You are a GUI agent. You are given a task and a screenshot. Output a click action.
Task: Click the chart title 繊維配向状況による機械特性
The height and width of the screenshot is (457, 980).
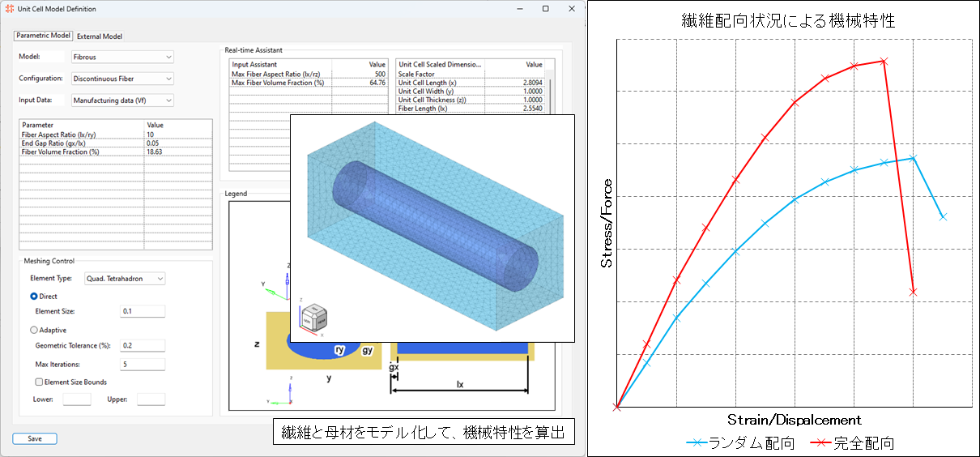tap(788, 21)
